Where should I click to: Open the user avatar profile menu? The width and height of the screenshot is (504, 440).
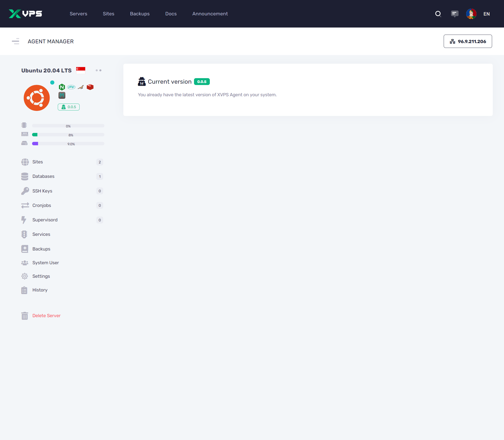click(x=471, y=14)
